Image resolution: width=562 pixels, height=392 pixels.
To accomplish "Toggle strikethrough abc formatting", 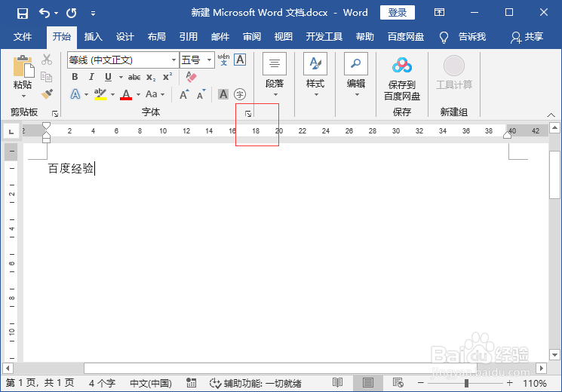I will [x=134, y=77].
